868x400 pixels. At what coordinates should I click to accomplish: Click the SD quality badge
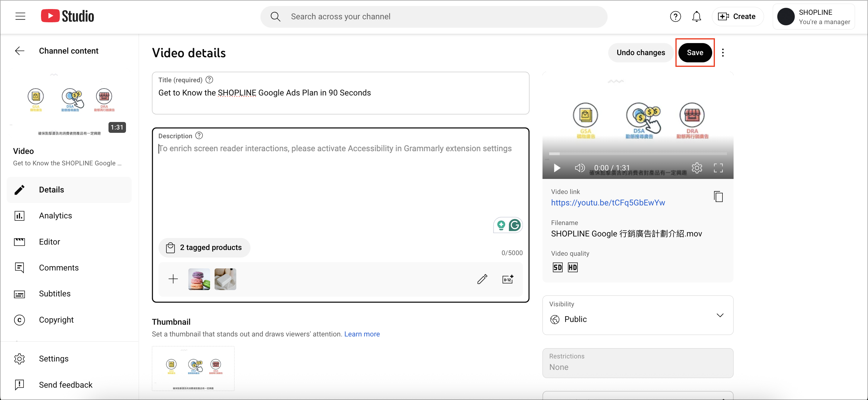click(558, 267)
